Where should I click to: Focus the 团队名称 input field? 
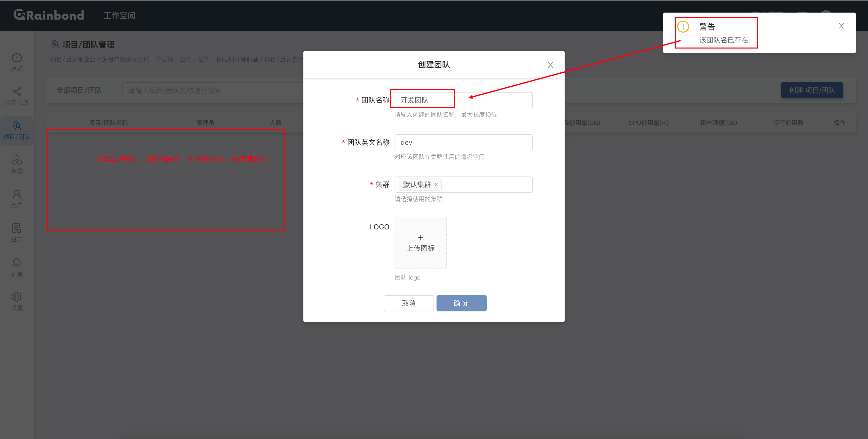pyautogui.click(x=463, y=100)
